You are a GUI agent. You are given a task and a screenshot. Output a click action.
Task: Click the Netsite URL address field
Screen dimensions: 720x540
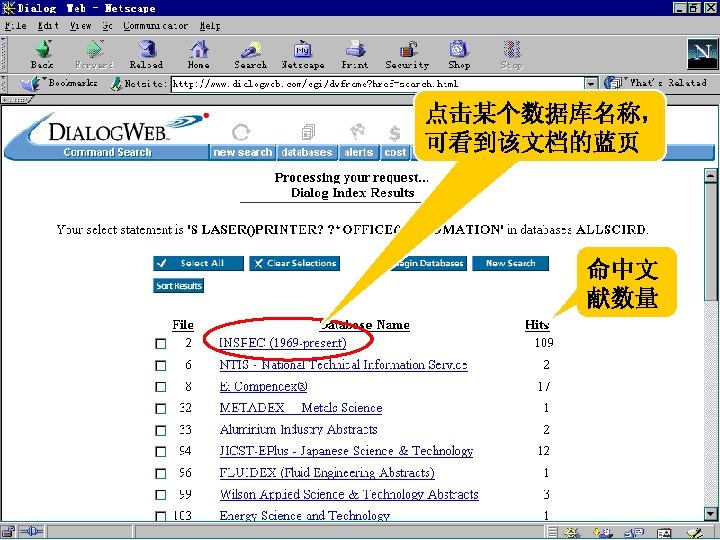(x=377, y=84)
